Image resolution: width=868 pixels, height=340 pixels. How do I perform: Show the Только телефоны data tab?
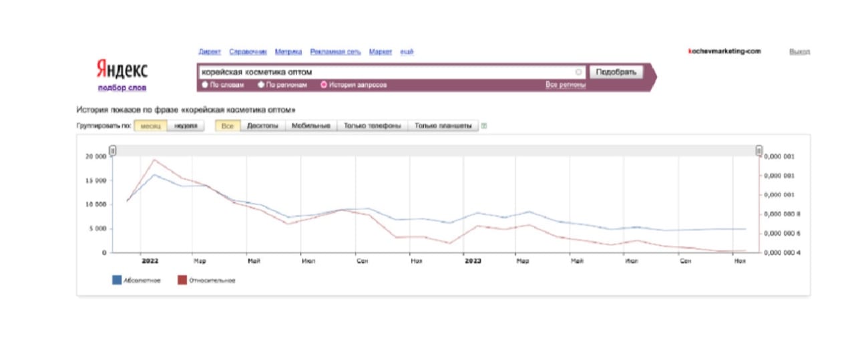pos(373,126)
